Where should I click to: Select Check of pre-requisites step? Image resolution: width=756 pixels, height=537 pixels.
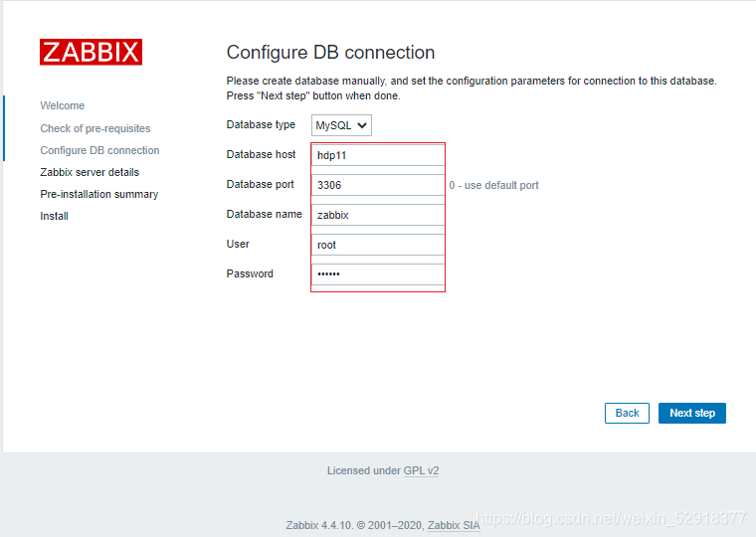94,128
